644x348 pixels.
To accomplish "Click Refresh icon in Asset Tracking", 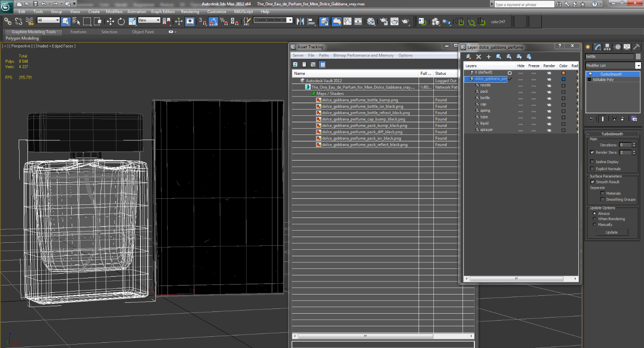I will tap(295, 64).
